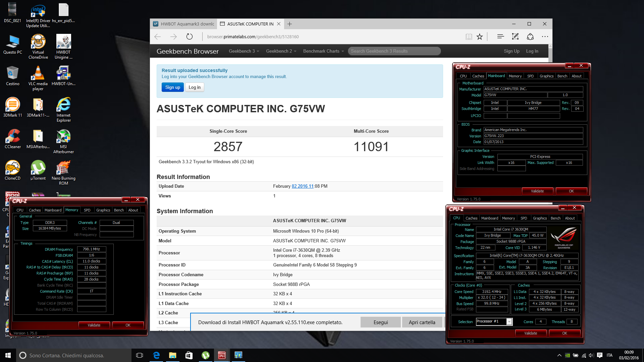Open the Action Center notification icon
Image resolution: width=644 pixels, height=362 pixels.
click(x=599, y=355)
